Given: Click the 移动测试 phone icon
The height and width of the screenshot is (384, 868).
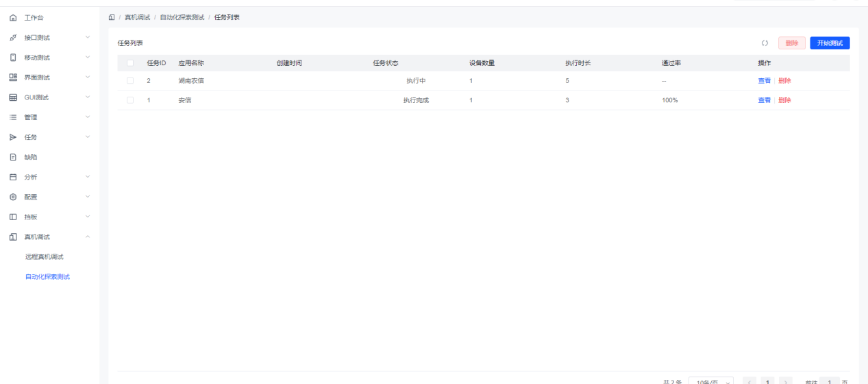Looking at the screenshot, I should (x=12, y=57).
